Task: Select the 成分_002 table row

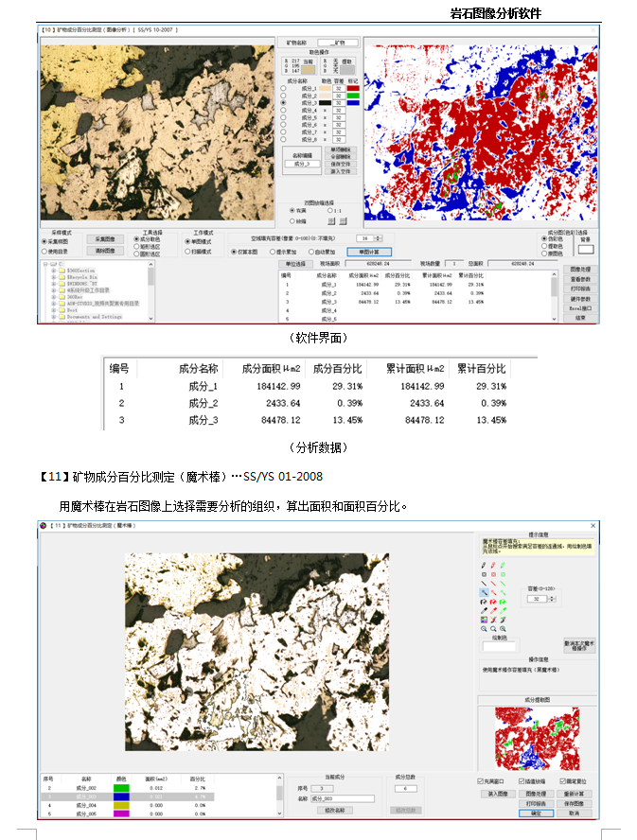Action: point(128,788)
